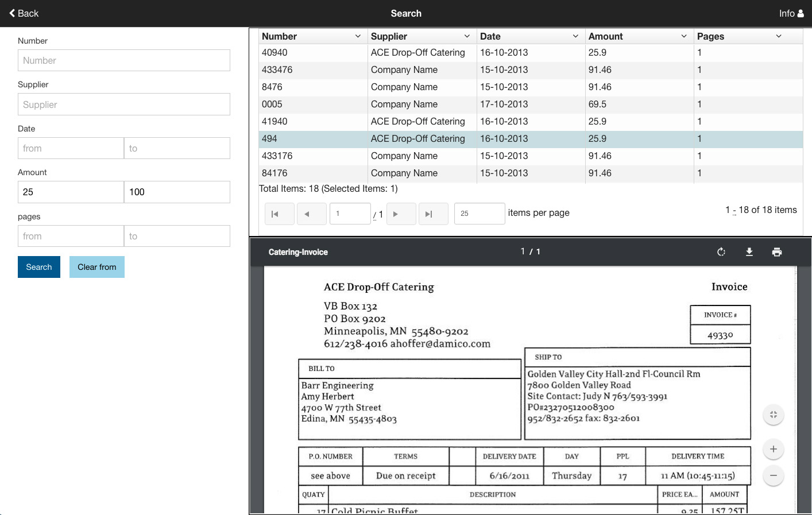Click the 69.5 amount cell
Screen dimensions: 812x515
pos(639,104)
